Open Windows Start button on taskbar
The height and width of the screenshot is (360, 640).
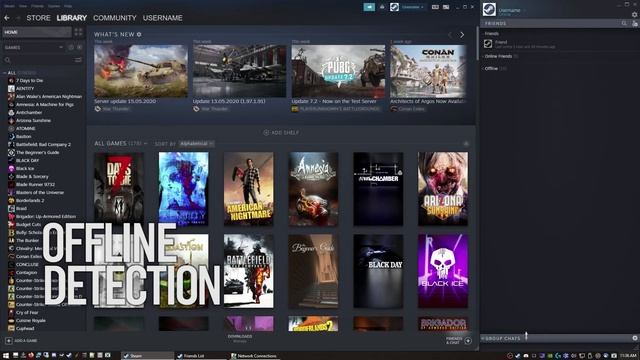5,356
